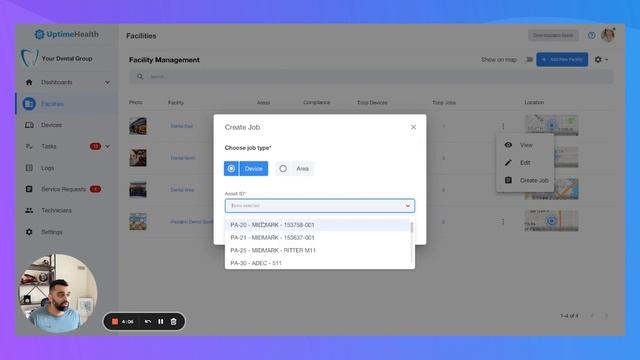Click the Your Dental Group tooth logo
The width and height of the screenshot is (640, 360).
coord(29,58)
